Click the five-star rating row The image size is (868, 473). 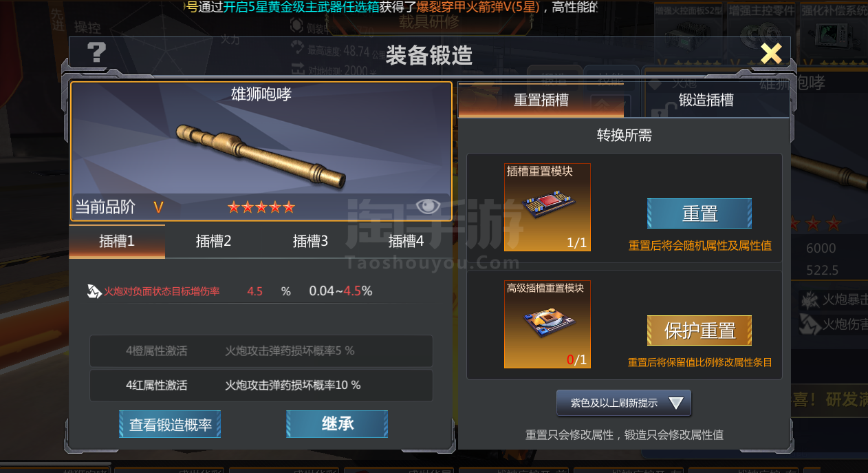pos(261,207)
